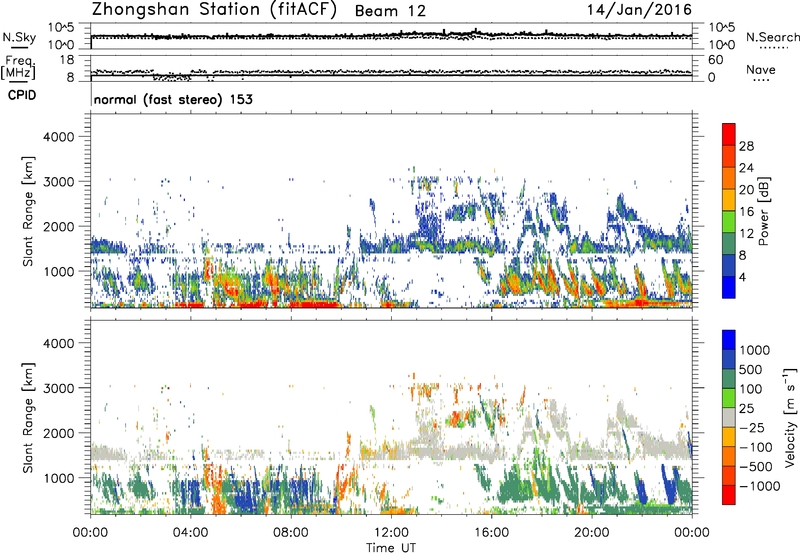The height and width of the screenshot is (554, 800).
Task: Click the '500' velocity colorbar label
Action: (x=751, y=370)
